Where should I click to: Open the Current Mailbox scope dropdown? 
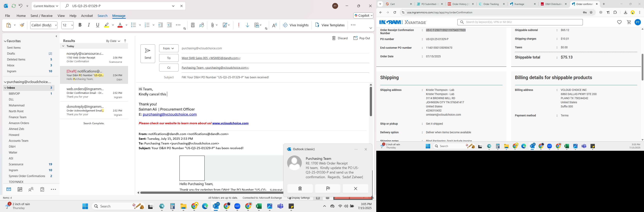tap(46, 6)
